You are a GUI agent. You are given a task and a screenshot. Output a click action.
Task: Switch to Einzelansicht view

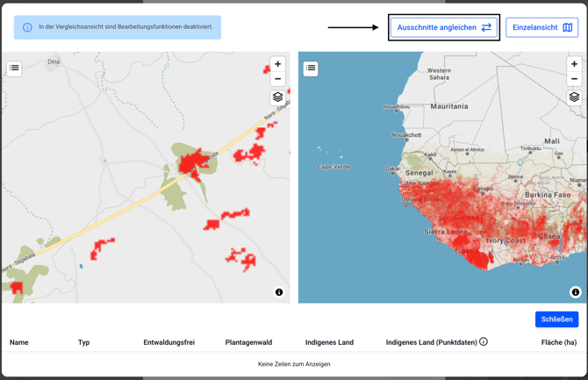click(x=541, y=27)
